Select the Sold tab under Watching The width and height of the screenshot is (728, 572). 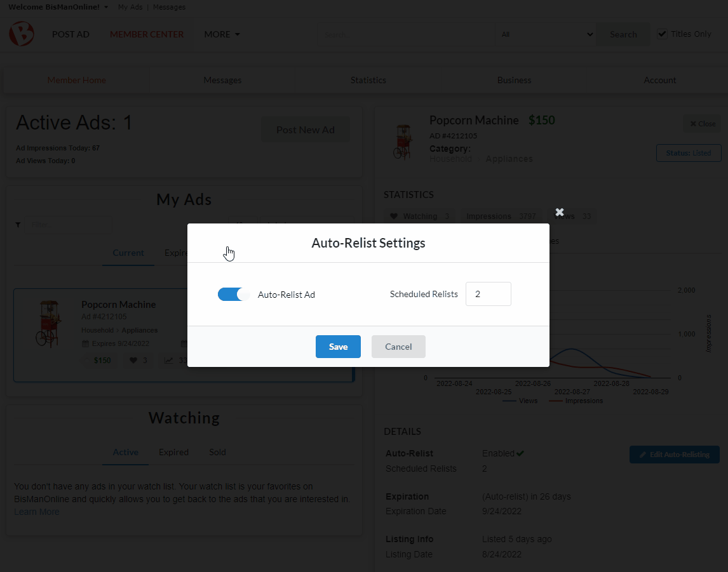(217, 452)
